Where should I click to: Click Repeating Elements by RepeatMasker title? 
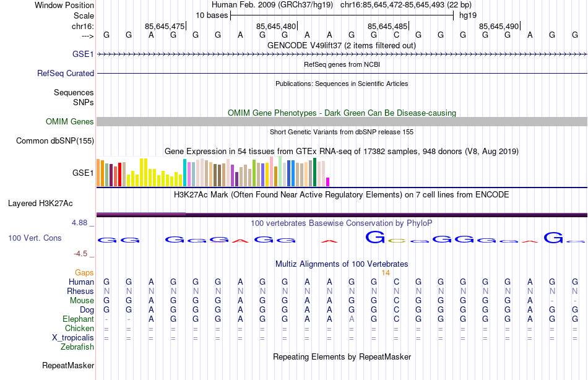(342, 356)
